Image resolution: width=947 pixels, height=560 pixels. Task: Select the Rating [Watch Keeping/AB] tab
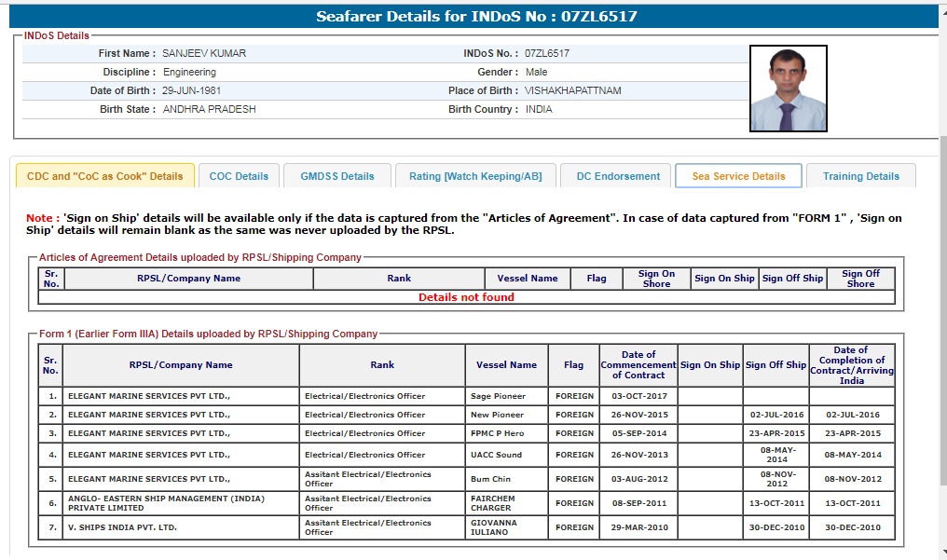click(x=475, y=176)
